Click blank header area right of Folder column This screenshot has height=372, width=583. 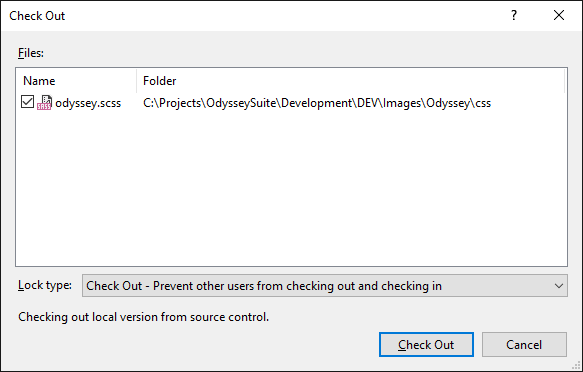372,81
